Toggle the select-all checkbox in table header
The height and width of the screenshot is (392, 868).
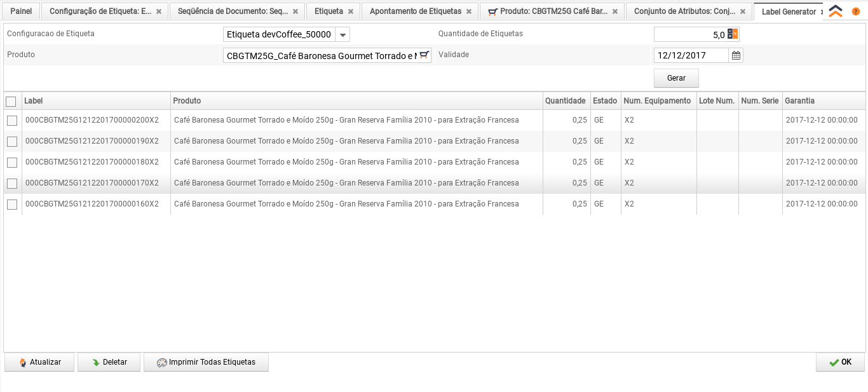pyautogui.click(x=11, y=101)
